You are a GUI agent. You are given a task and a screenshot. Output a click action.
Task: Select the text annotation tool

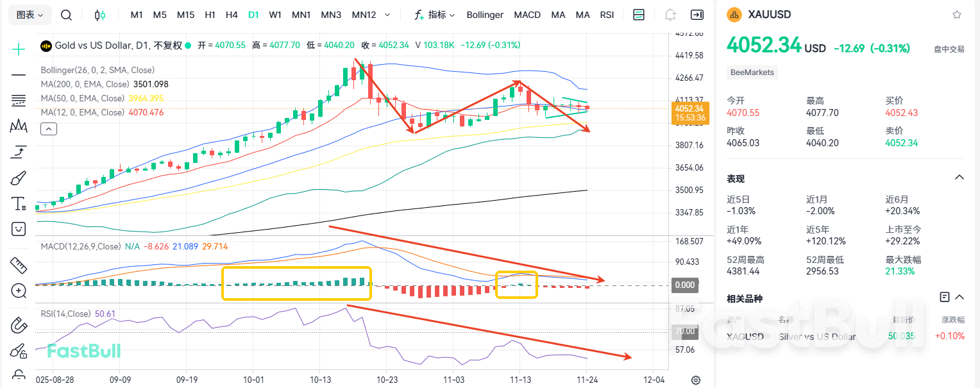click(19, 204)
